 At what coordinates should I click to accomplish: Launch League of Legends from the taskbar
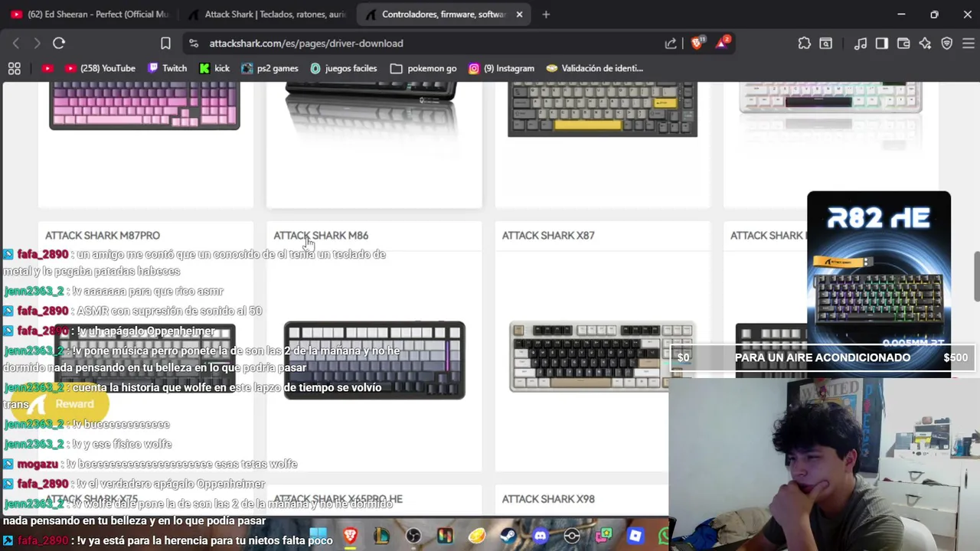pyautogui.click(x=381, y=535)
